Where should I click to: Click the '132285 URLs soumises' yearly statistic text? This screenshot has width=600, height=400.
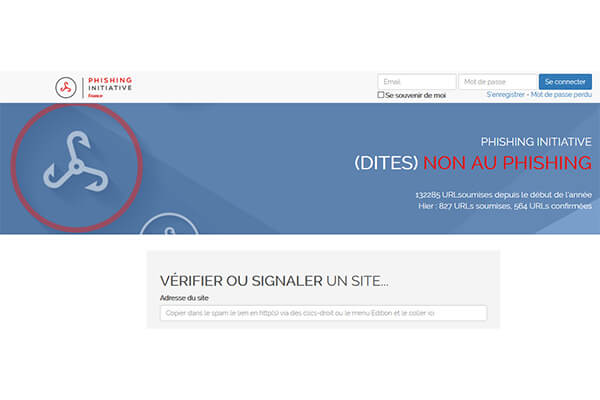click(503, 194)
